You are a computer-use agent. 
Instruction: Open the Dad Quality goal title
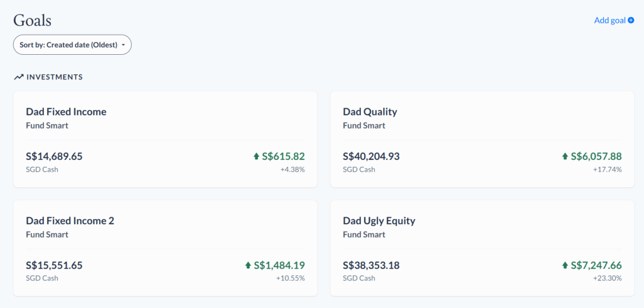coord(370,111)
